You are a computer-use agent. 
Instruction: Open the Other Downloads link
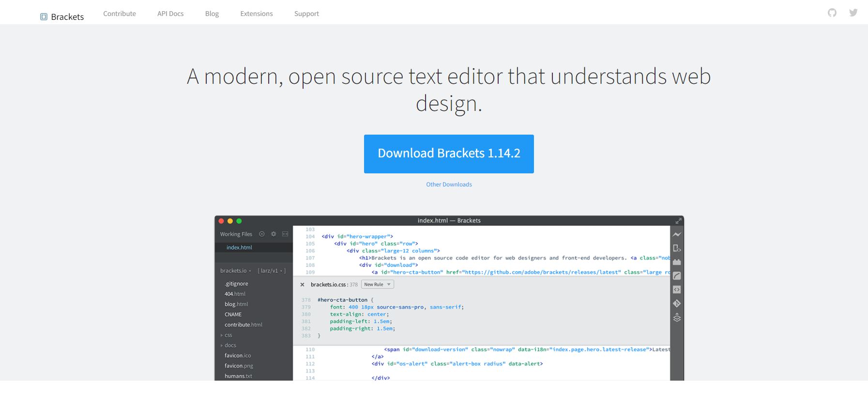tap(449, 185)
